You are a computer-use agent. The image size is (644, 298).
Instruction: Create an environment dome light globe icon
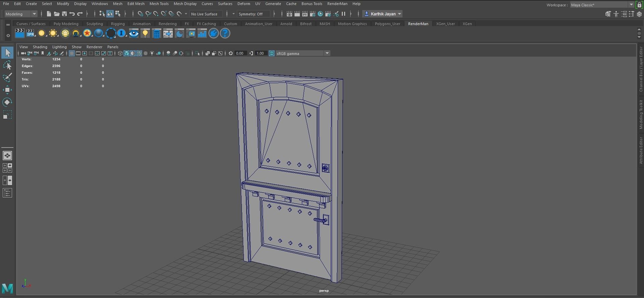click(65, 33)
